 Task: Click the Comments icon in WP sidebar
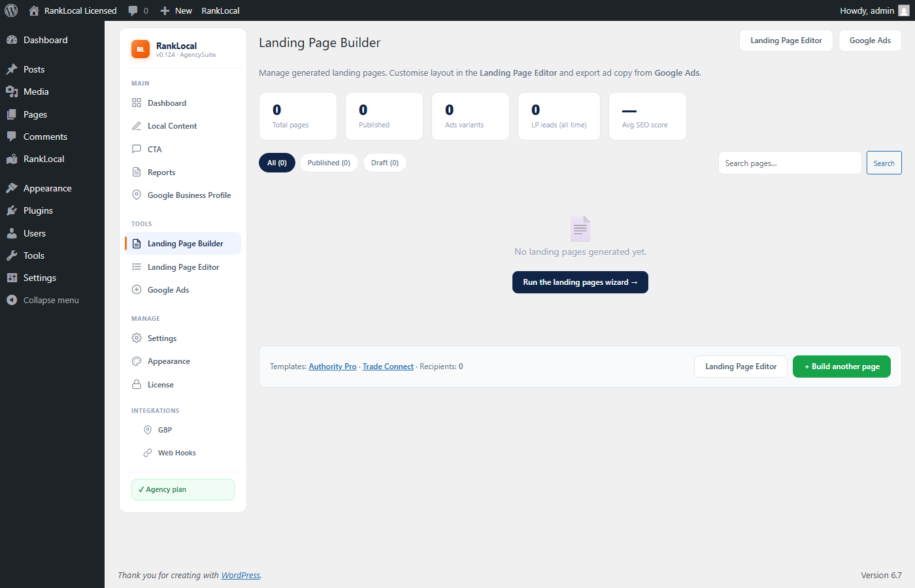click(x=12, y=137)
